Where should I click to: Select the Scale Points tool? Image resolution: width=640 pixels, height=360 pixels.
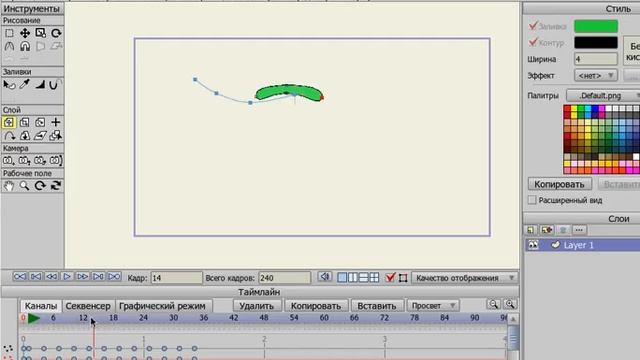point(40,33)
